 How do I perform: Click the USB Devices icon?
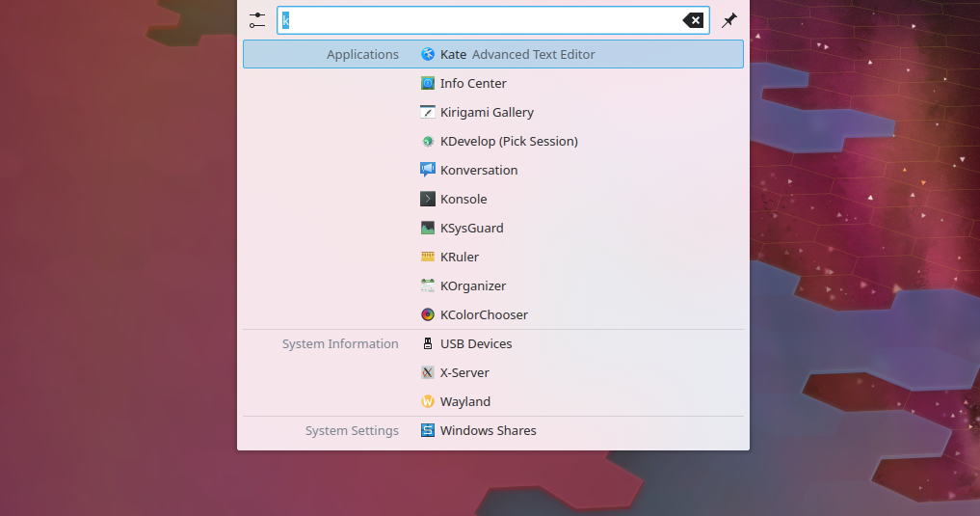coord(428,343)
